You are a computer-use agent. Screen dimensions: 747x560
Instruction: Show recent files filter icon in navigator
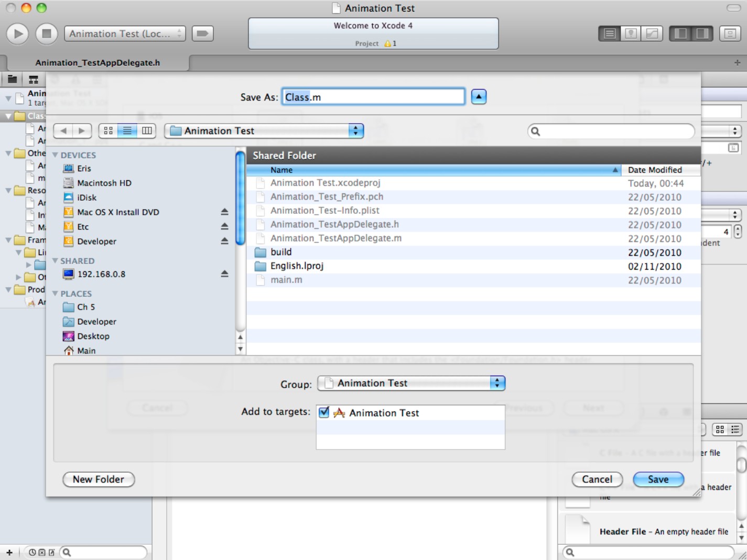33,552
